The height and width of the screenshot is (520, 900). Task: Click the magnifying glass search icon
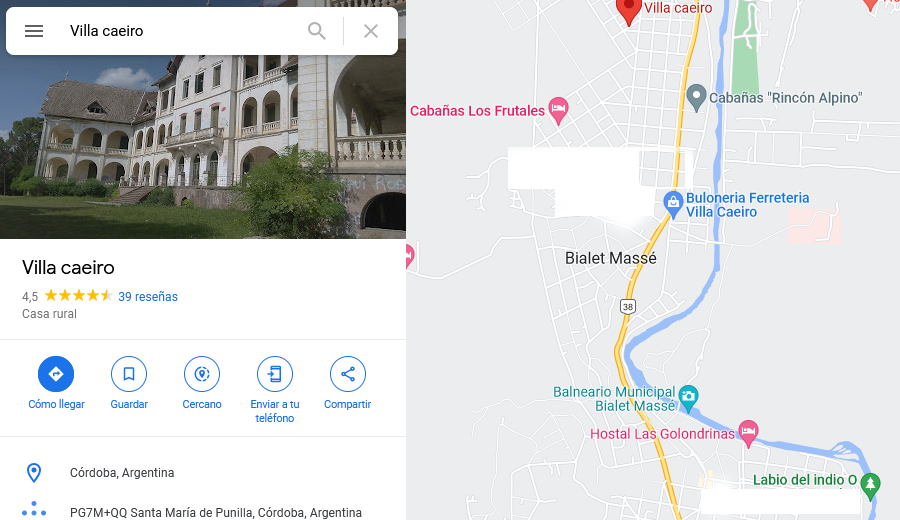[x=317, y=31]
